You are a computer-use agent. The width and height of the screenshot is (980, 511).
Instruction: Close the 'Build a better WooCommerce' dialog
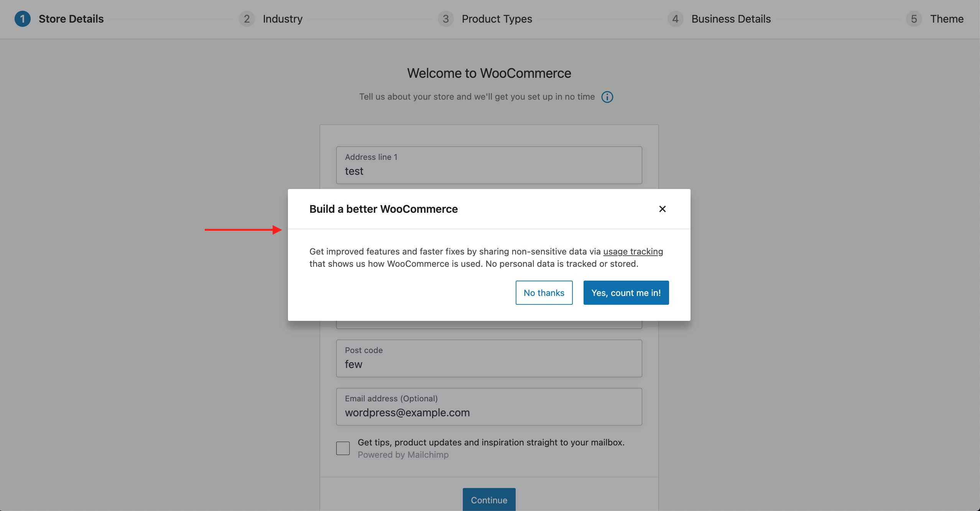pos(663,209)
